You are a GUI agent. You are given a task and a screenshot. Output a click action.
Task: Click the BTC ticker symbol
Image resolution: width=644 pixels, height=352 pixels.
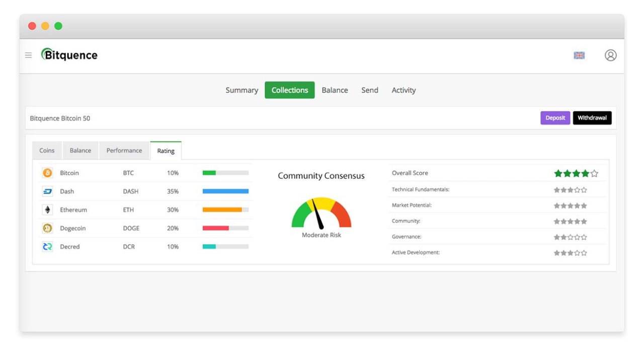pos(129,173)
